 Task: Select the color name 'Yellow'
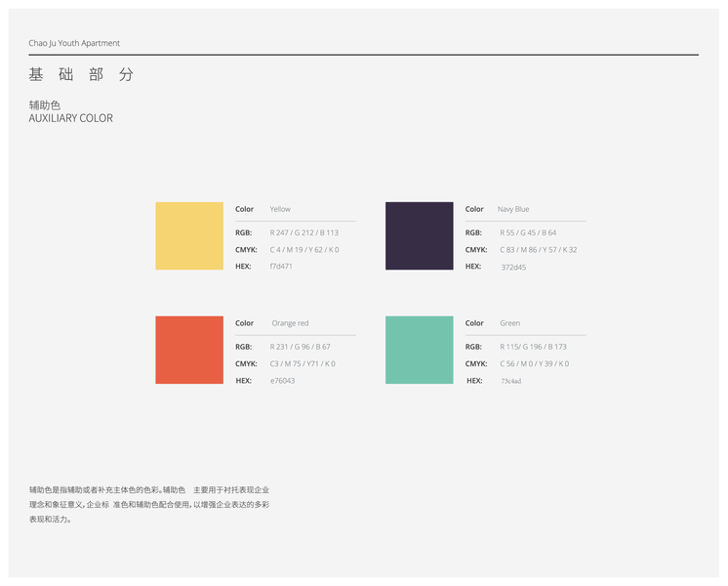(280, 209)
